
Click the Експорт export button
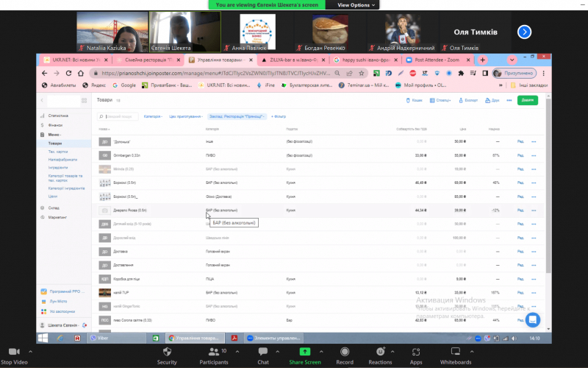tap(468, 100)
